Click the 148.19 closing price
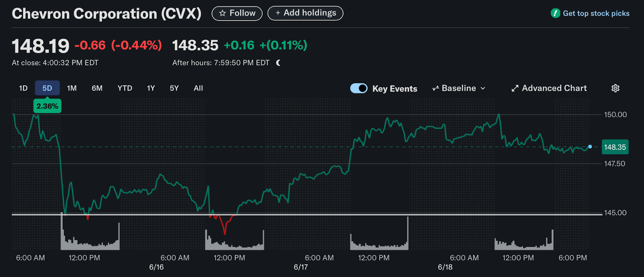644x277 pixels. 41,46
